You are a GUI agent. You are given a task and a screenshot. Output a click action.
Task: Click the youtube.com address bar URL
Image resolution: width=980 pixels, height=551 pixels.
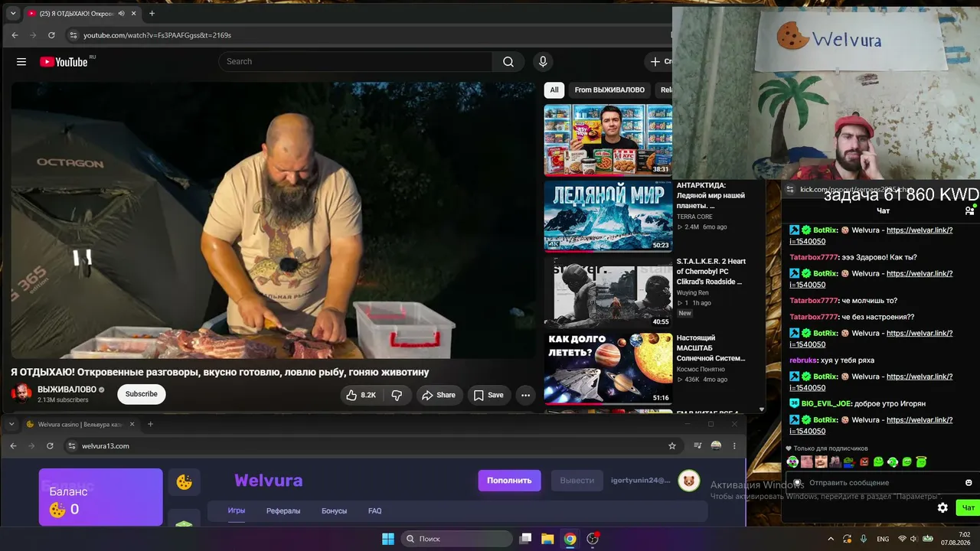pyautogui.click(x=157, y=35)
